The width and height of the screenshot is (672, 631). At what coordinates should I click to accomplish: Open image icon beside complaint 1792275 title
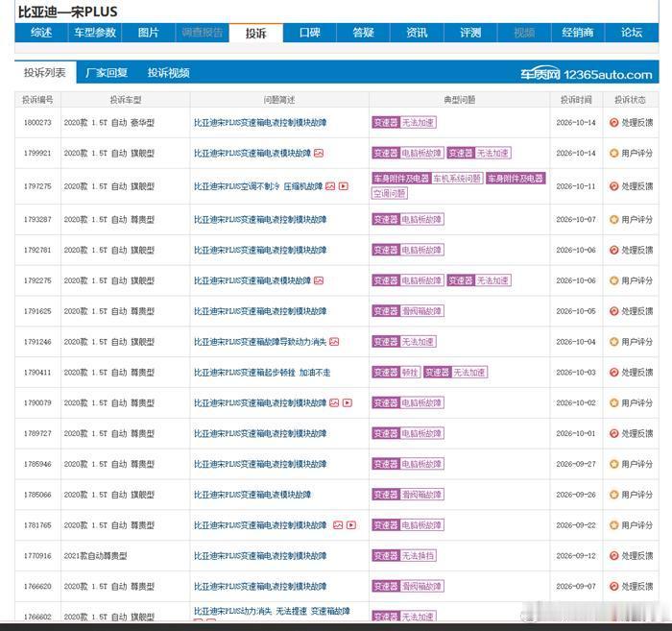click(x=319, y=280)
